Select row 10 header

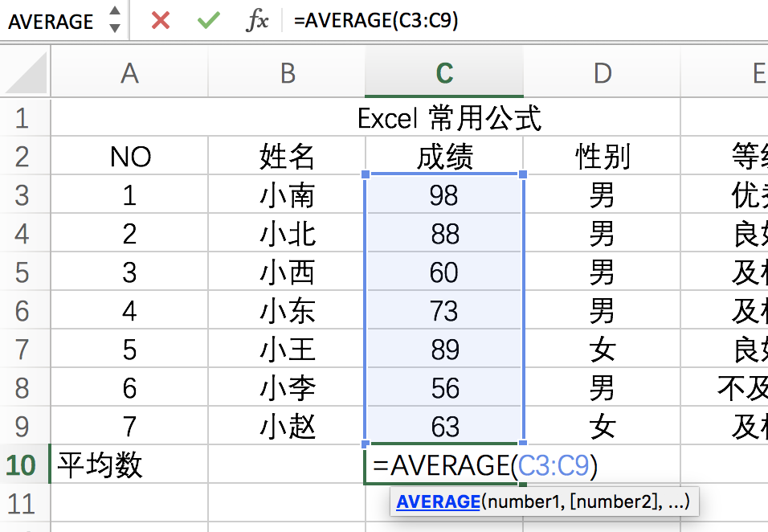pos(25,464)
